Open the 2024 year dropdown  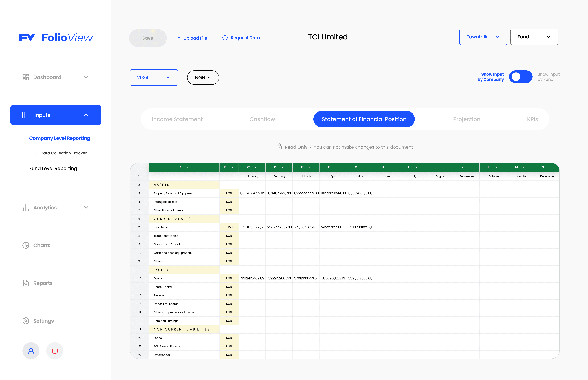pos(154,77)
